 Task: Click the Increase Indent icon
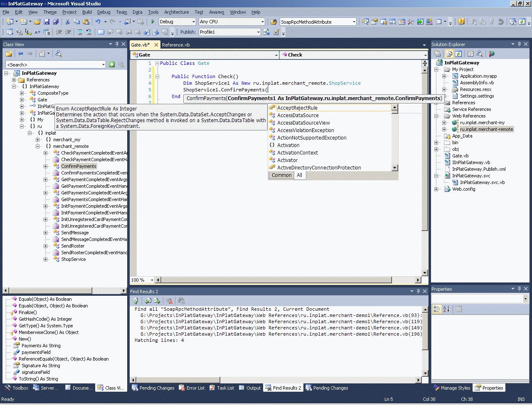tap(68, 32)
